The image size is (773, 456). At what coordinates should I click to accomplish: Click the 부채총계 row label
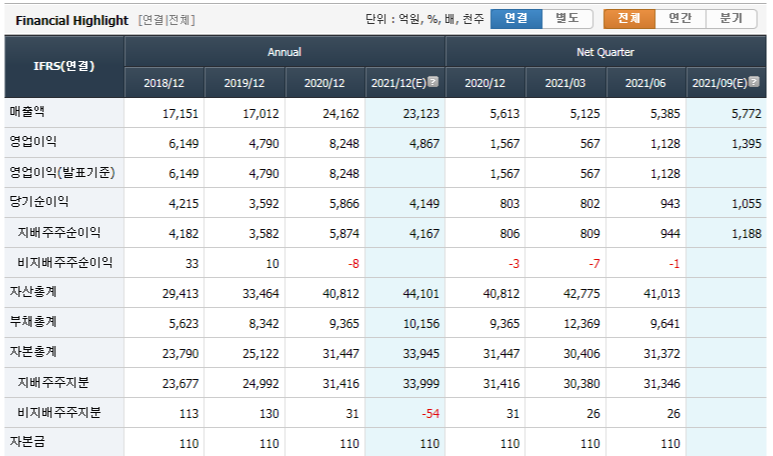[x=33, y=322]
